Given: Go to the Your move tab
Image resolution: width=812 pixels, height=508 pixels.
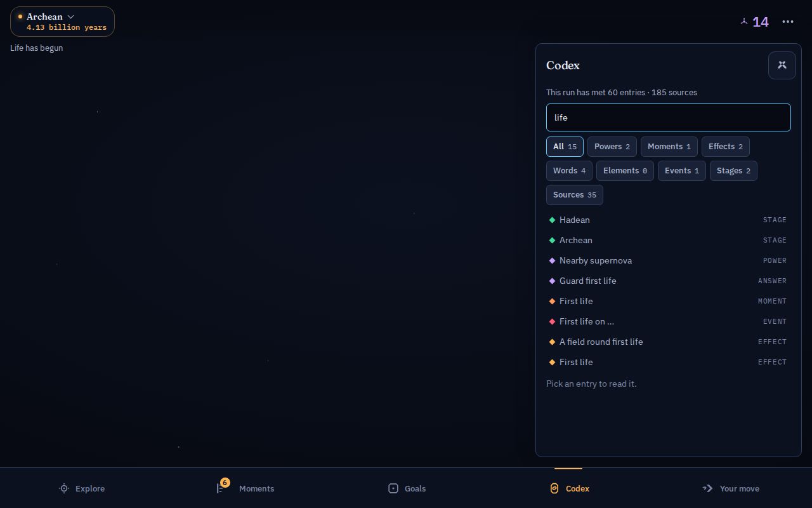Looking at the screenshot, I should 731,488.
